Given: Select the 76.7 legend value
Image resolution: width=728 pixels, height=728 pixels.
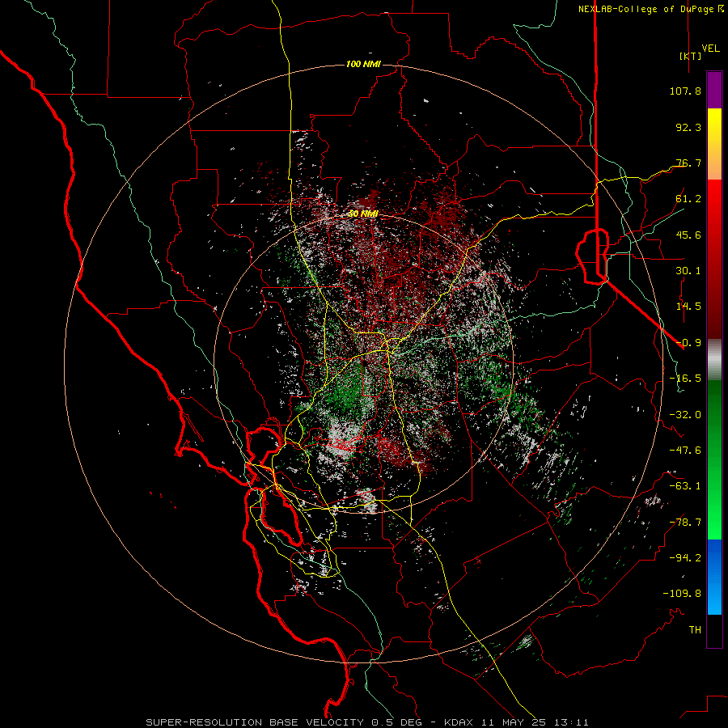Looking at the screenshot, I should click(x=688, y=163).
